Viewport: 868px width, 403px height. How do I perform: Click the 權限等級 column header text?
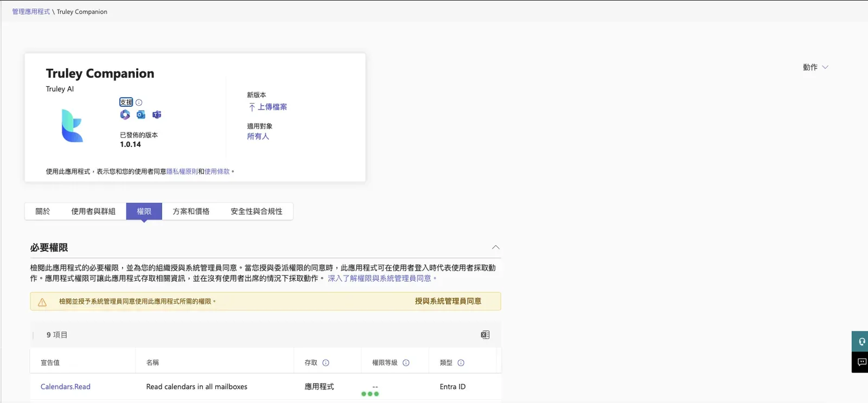point(385,363)
